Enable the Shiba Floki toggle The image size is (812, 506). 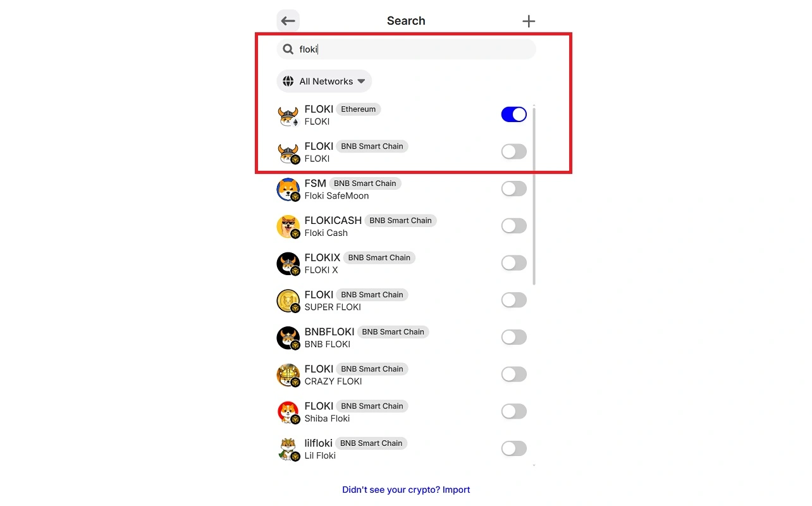(x=514, y=412)
